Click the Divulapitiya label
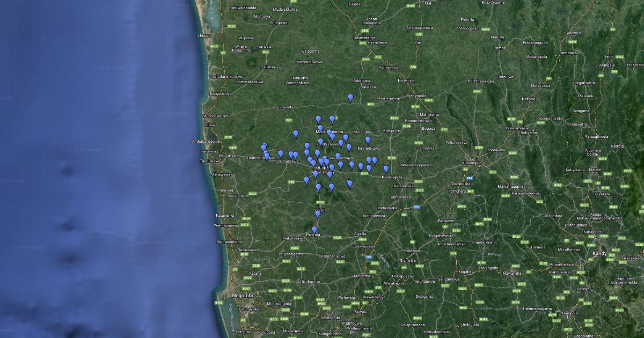This screenshot has height=338, width=644. 310,281
